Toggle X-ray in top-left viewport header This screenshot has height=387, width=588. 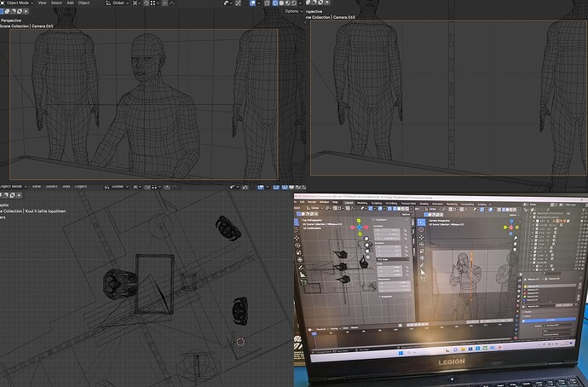(x=267, y=3)
